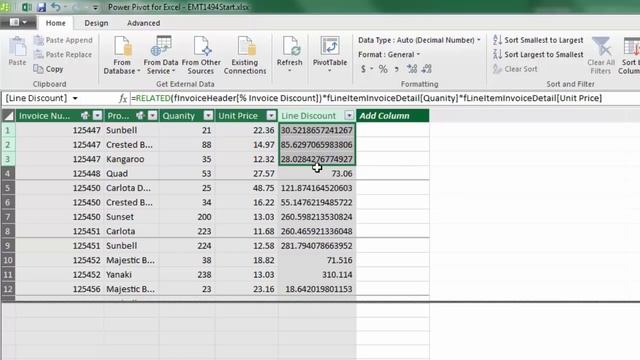The width and height of the screenshot is (640, 360).
Task: Click the Paste icon in Clipboard
Action: (18, 51)
